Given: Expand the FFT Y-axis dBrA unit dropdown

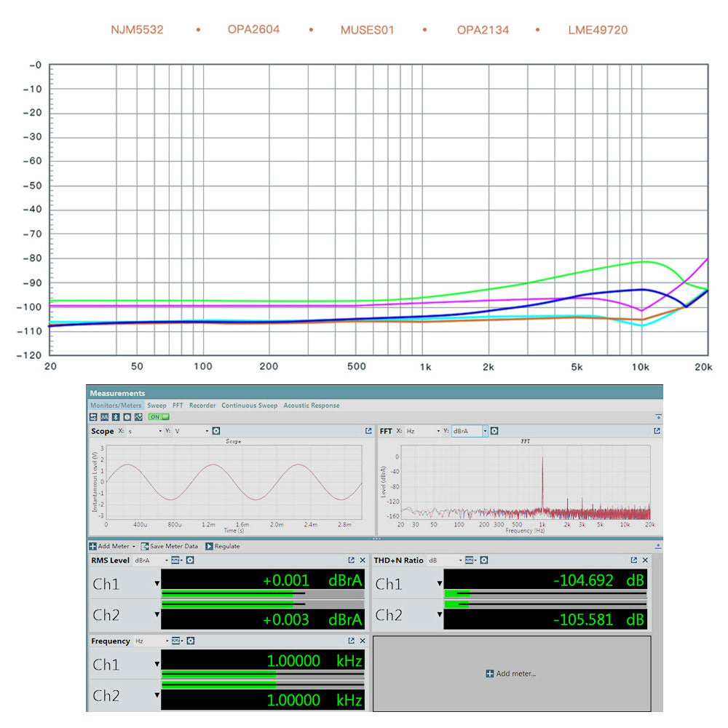Looking at the screenshot, I should [485, 431].
